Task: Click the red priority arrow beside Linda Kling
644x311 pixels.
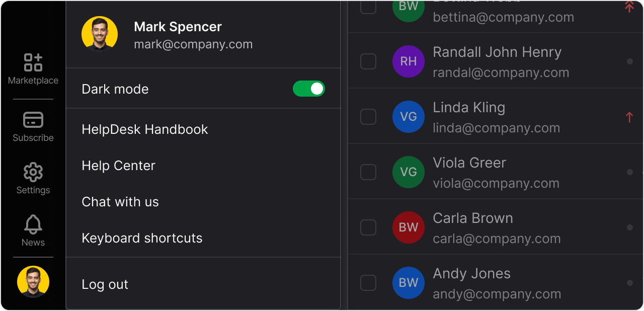Action: tap(629, 117)
